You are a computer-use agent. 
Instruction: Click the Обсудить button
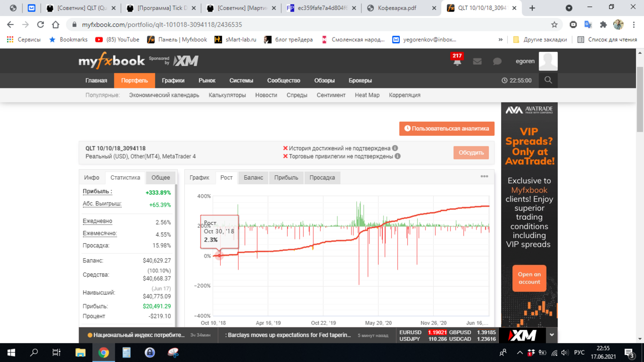tap(471, 153)
